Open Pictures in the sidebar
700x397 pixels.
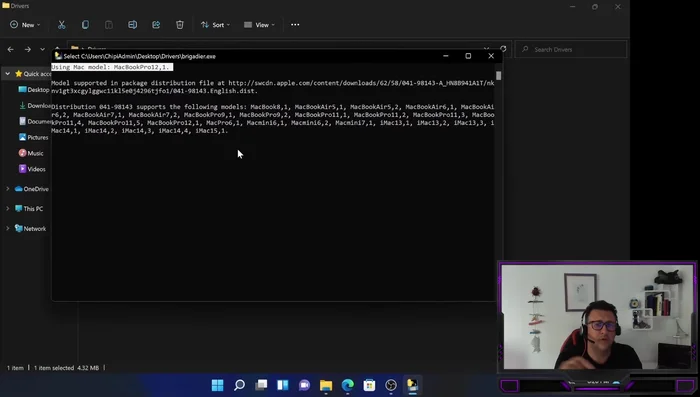pyautogui.click(x=33, y=138)
